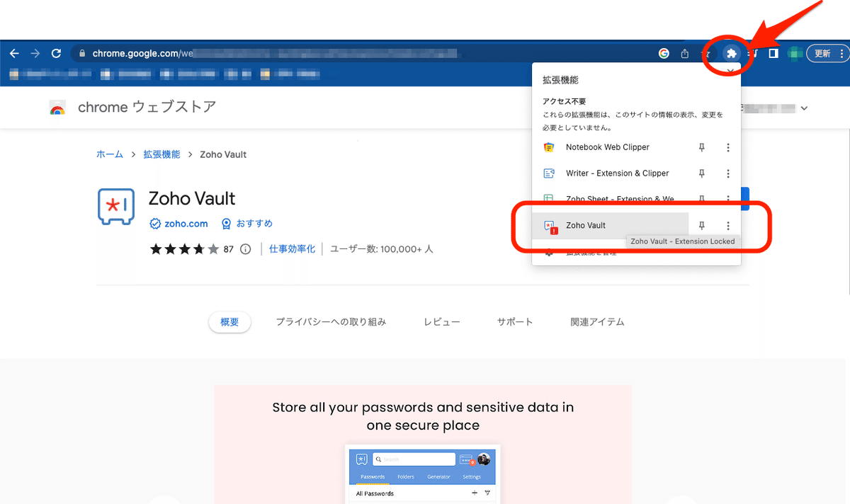Viewport: 850px width, 504px height.
Task: Open the 関連アイテム tab
Action: (597, 322)
